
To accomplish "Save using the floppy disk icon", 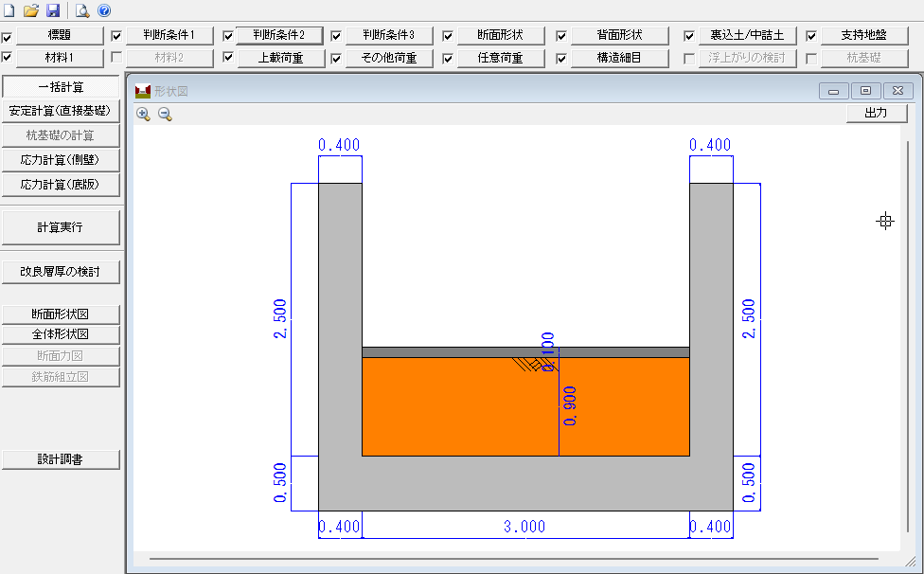I will click(x=53, y=11).
